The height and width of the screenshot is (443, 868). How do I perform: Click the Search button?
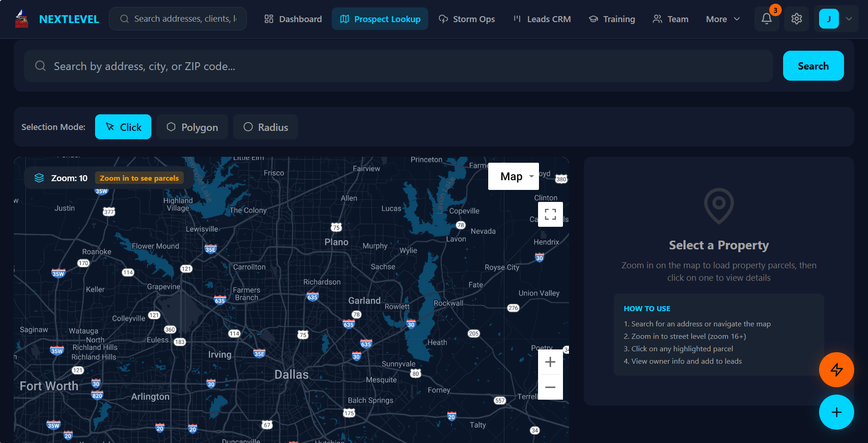tap(813, 65)
